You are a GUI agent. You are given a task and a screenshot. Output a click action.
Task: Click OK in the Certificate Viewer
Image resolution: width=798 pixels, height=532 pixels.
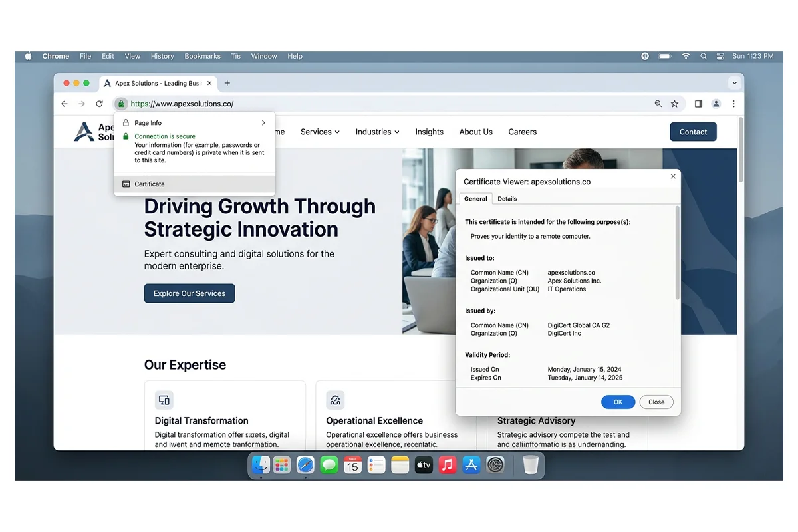tap(618, 402)
